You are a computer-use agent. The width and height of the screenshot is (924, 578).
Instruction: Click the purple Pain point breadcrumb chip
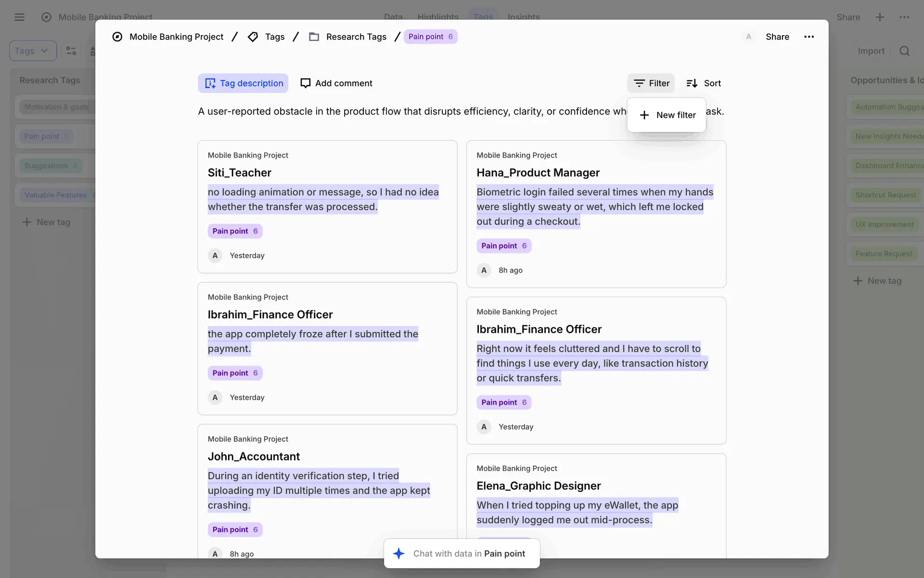(x=430, y=37)
